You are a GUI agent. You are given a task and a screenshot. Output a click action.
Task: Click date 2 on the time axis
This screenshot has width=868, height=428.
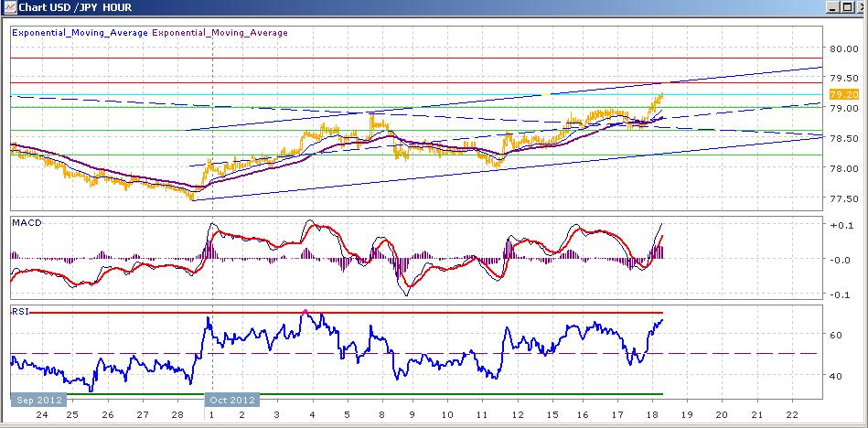(x=241, y=414)
